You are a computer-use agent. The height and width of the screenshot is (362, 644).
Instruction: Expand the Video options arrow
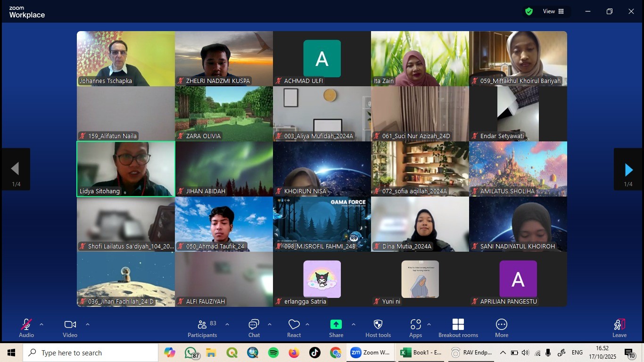(87, 324)
